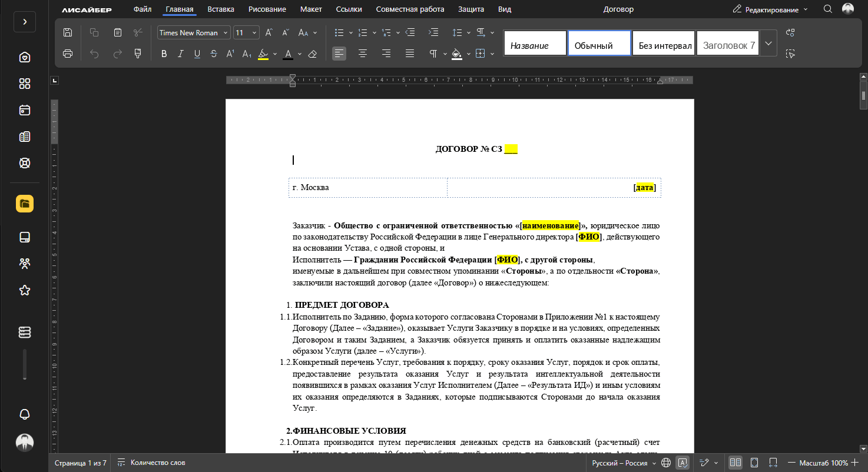Clear formatting with the eraser icon
Image resolution: width=868 pixels, height=472 pixels.
click(313, 54)
